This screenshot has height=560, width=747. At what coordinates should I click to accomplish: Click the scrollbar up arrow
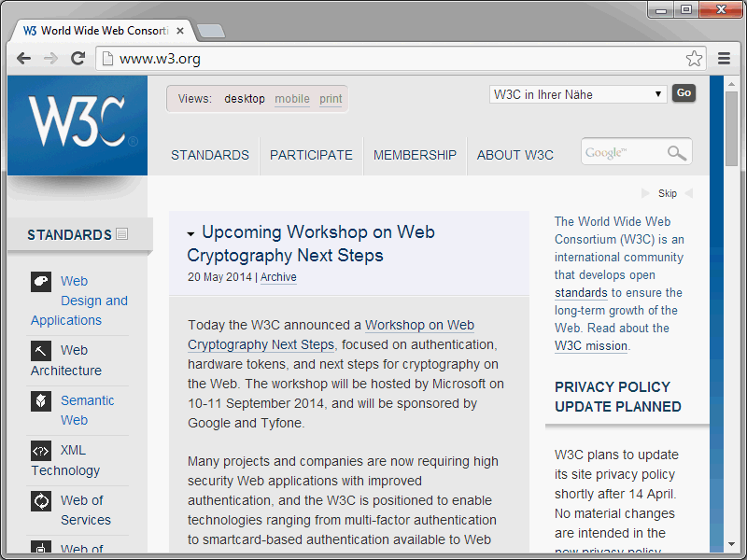(x=731, y=84)
